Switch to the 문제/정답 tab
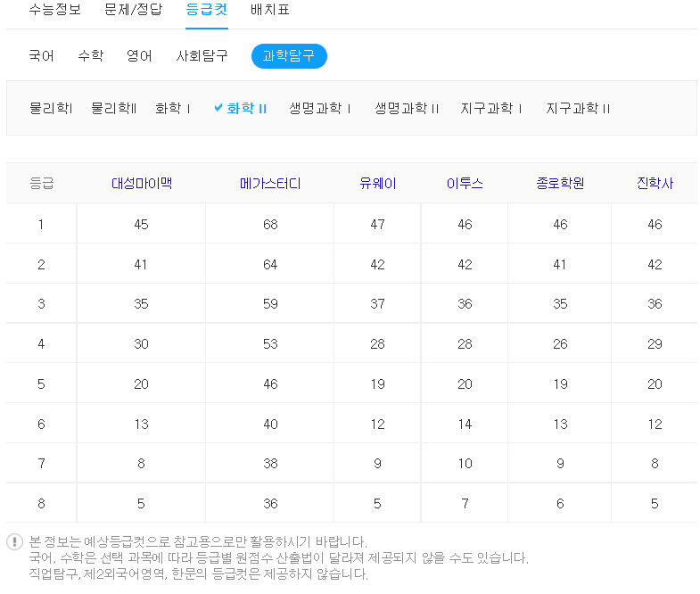The height and width of the screenshot is (594, 700). click(133, 10)
